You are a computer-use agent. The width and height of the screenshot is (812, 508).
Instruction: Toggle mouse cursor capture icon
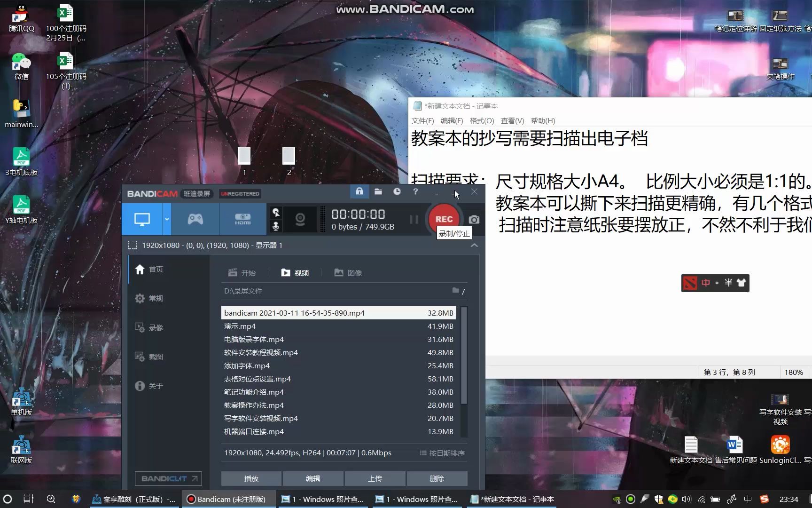(276, 212)
